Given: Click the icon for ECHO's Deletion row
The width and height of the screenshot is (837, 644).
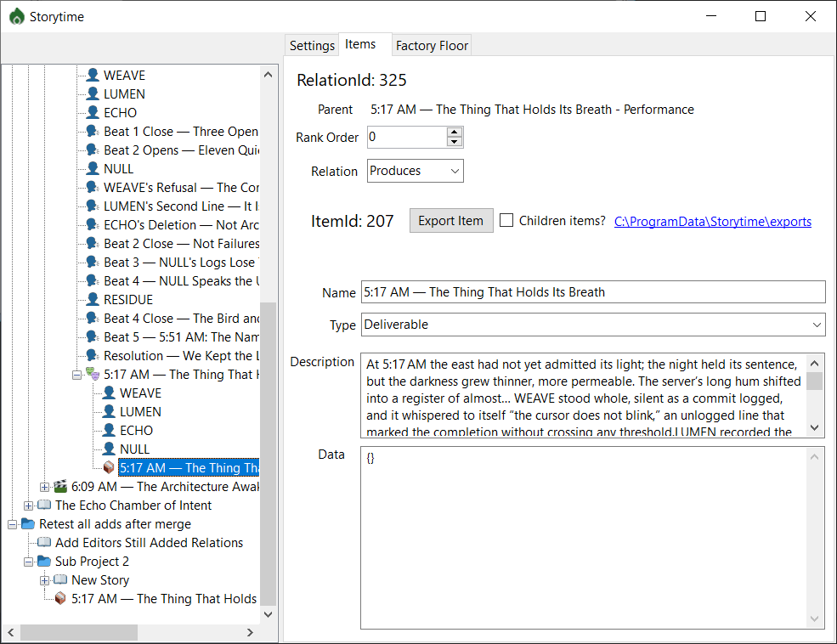Looking at the screenshot, I should (93, 224).
